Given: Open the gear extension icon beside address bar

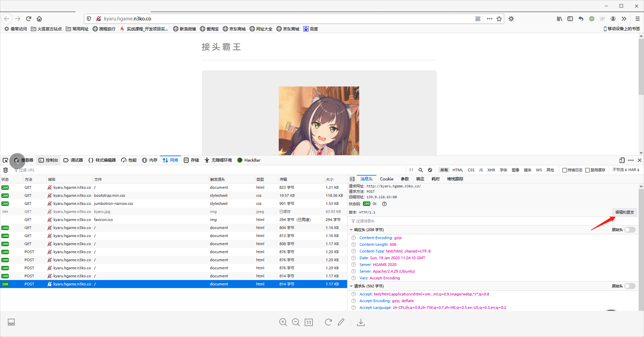Looking at the screenshot, I should [511, 19].
